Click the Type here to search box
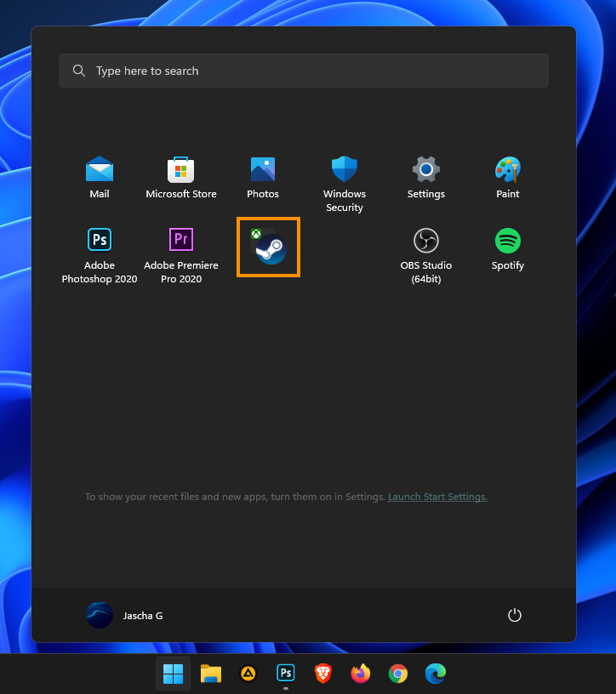 click(304, 71)
